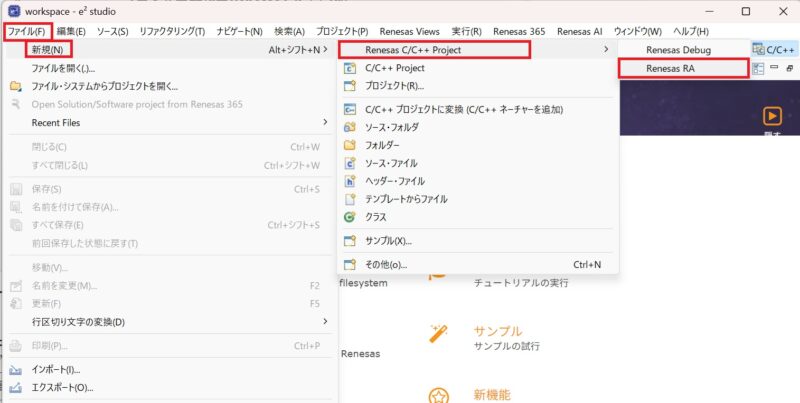Image resolution: width=800 pixels, height=403 pixels.
Task: Open the ソース(S) menu
Action: (112, 32)
